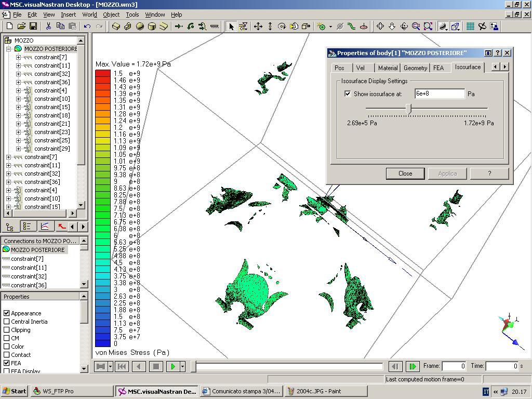Save the model with the floppy icon
The width and height of the screenshot is (532, 399).
(33, 26)
